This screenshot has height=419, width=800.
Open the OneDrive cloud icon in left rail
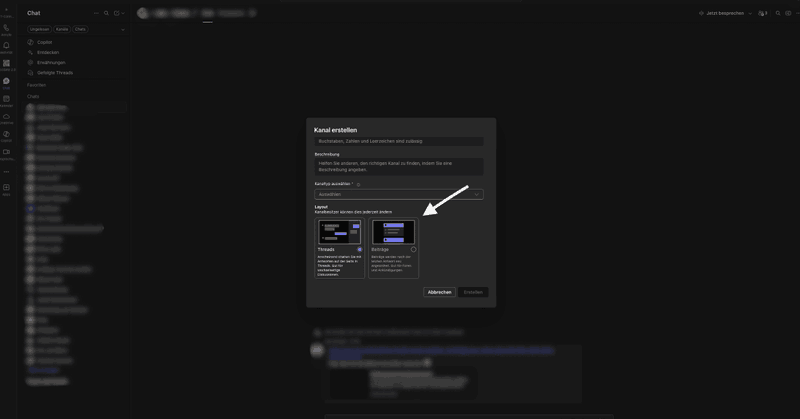[x=6, y=117]
